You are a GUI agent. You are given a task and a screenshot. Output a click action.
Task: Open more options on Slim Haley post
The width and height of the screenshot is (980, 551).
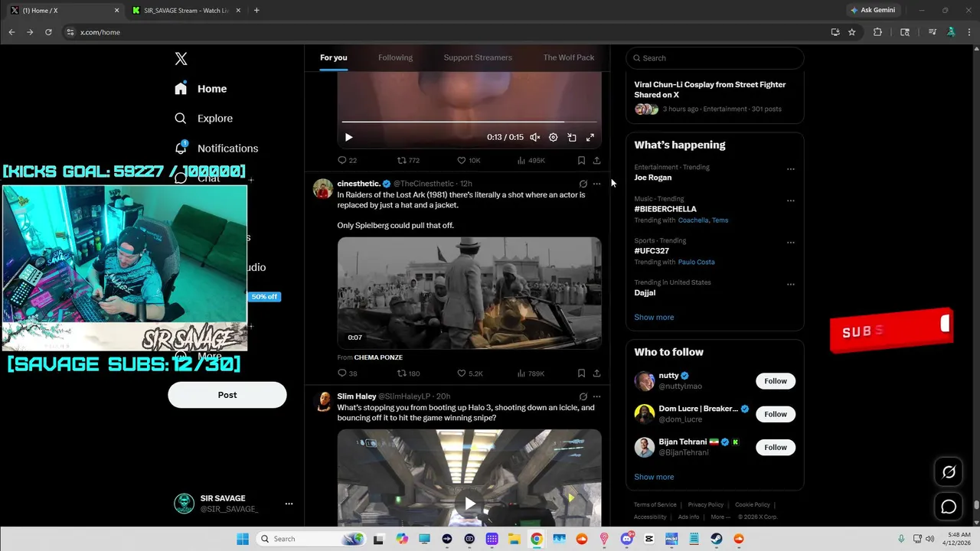point(596,396)
